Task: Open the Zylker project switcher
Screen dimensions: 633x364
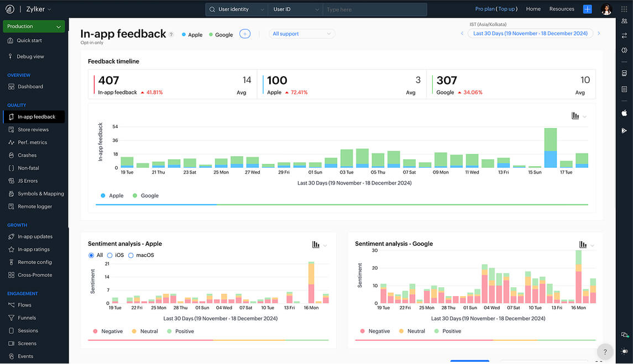Action: 39,9
